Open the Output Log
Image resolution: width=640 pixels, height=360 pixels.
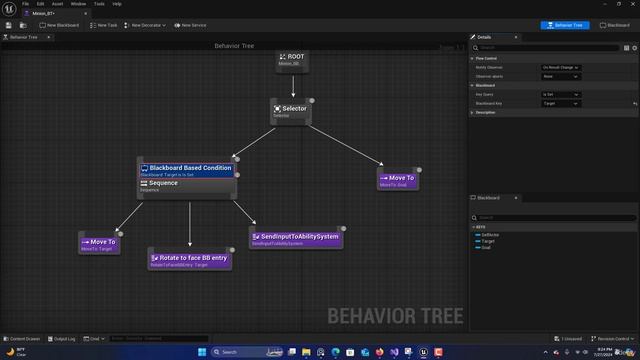click(62, 339)
